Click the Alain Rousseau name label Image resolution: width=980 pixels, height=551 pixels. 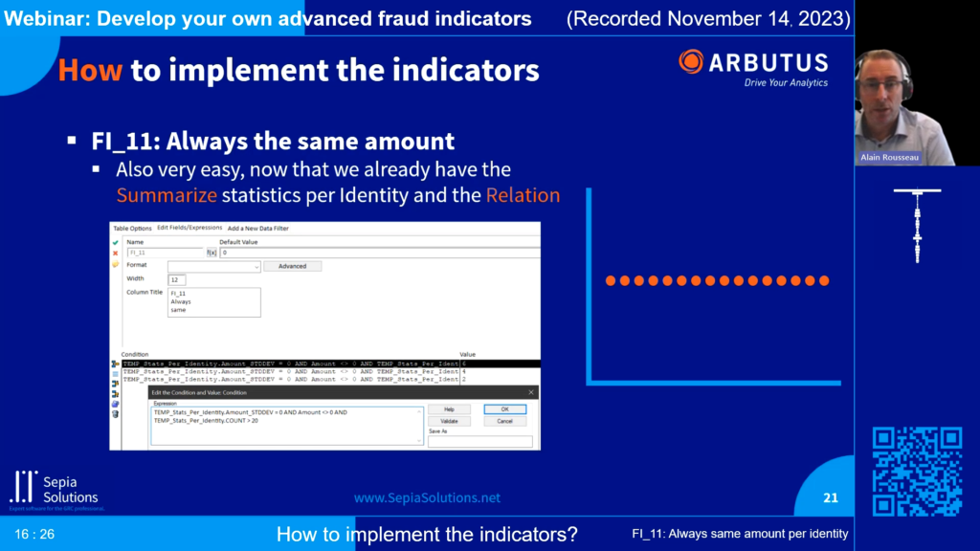click(x=889, y=158)
